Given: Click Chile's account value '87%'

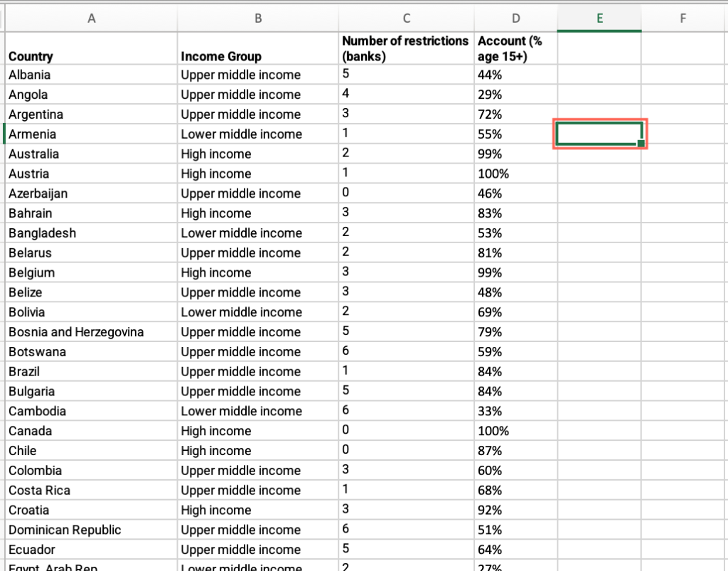Looking at the screenshot, I should pyautogui.click(x=516, y=450).
